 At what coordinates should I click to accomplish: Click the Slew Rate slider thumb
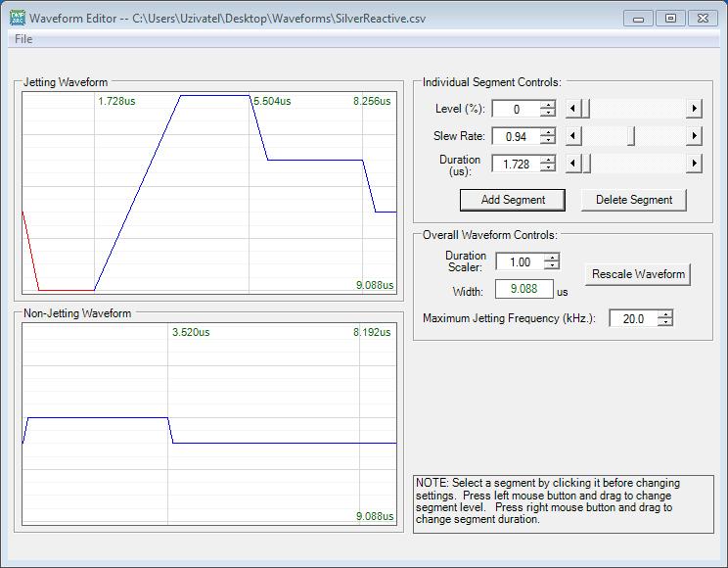pos(630,136)
